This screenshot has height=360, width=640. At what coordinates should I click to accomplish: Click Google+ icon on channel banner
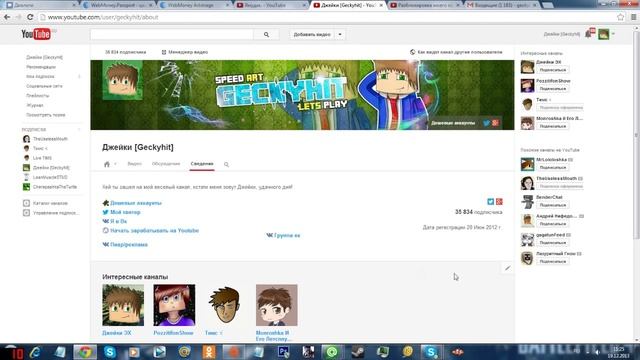point(495,123)
